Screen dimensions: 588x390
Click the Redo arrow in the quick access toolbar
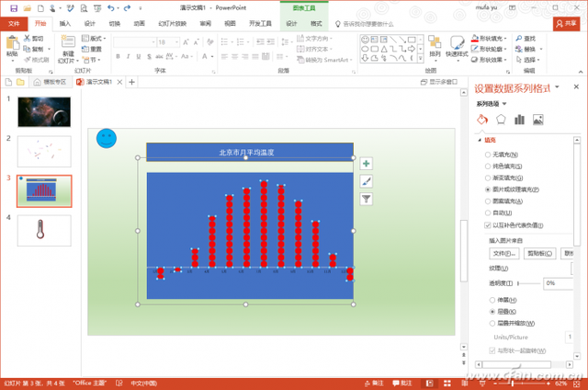(x=127, y=8)
